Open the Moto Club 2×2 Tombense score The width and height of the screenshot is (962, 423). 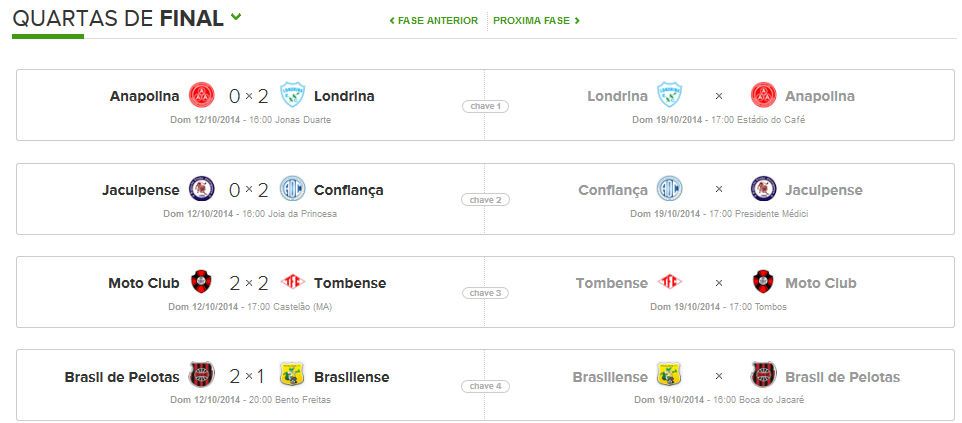(x=248, y=283)
